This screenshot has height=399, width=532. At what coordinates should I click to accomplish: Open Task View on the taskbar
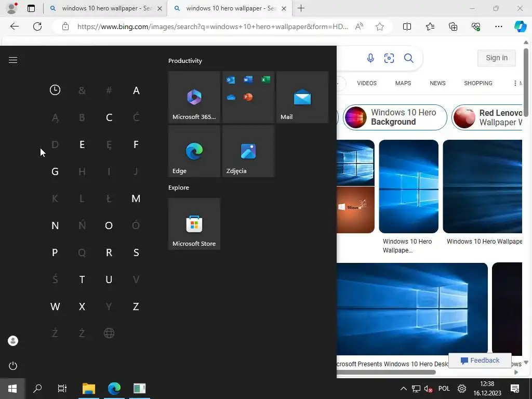[62, 389]
